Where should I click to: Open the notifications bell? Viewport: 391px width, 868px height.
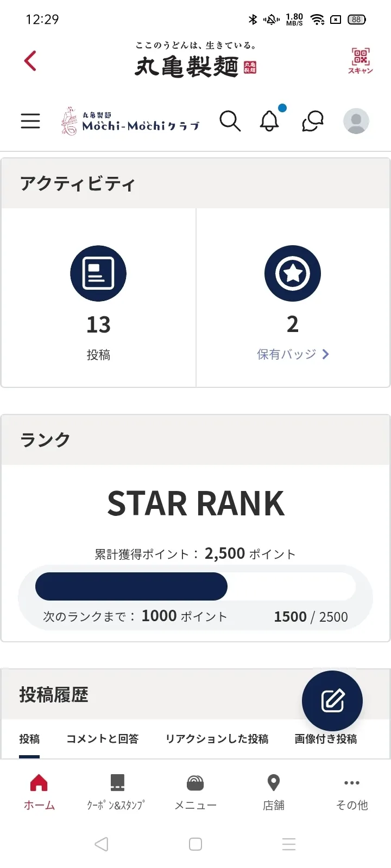(x=269, y=121)
